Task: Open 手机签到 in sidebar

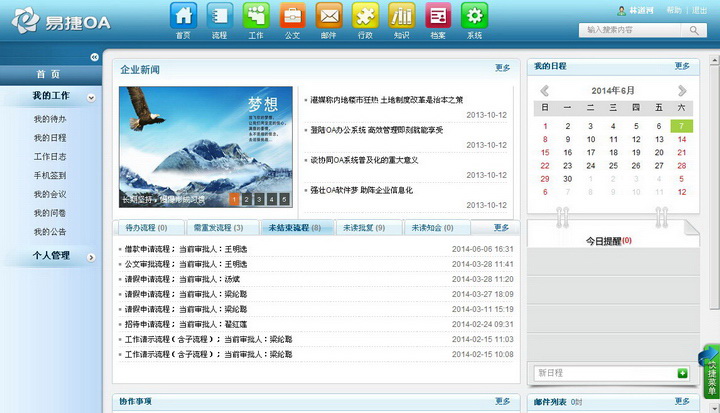Action: [x=50, y=175]
